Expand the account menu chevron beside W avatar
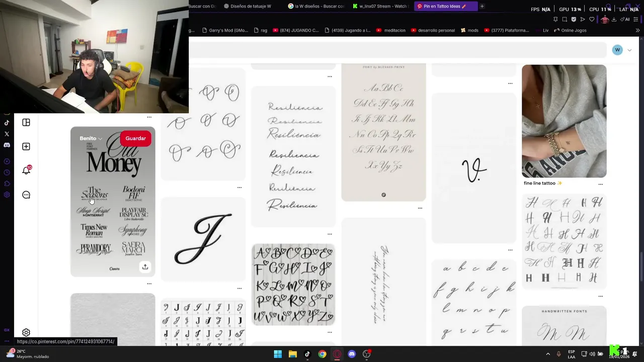644x362 pixels. click(x=629, y=50)
